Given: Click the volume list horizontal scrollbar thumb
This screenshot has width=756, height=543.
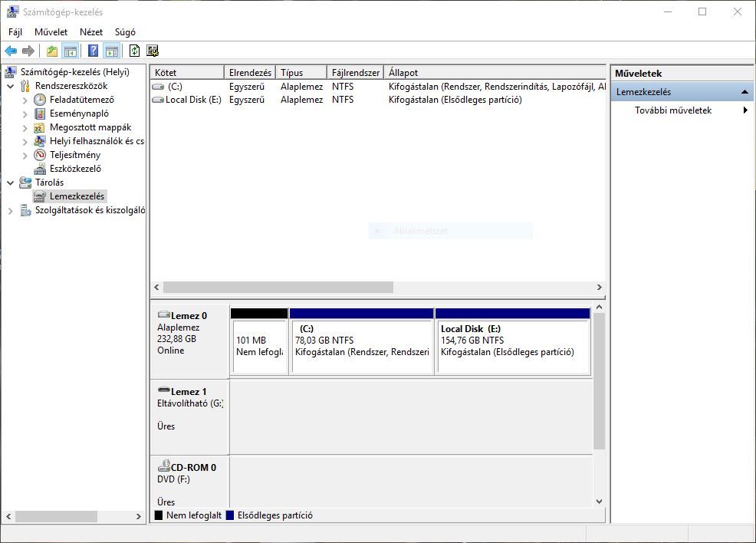Looking at the screenshot, I should coord(278,288).
